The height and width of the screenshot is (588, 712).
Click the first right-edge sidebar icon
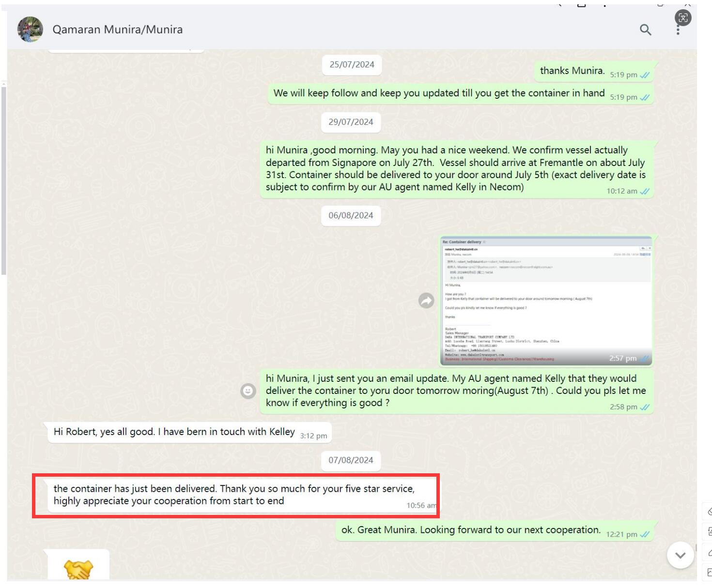[x=708, y=512]
